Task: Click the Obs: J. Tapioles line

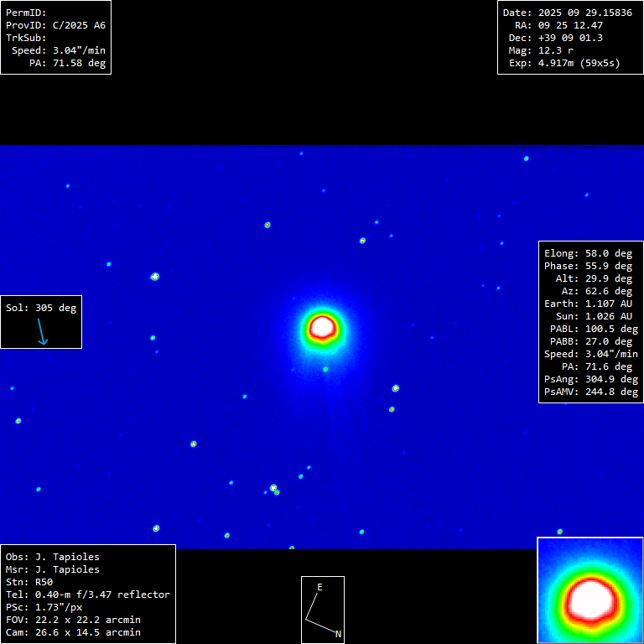Action: point(52,557)
